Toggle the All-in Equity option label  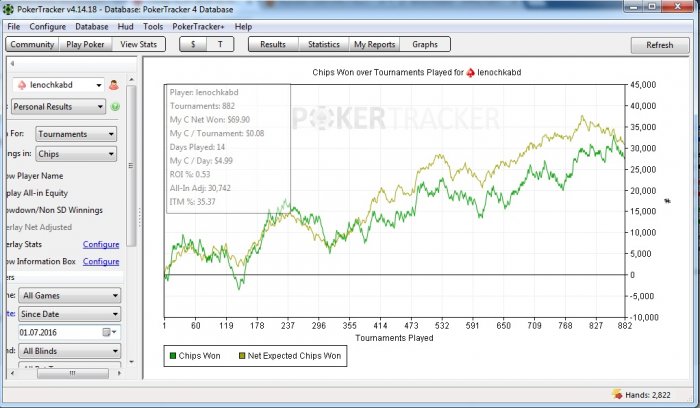tap(37, 193)
